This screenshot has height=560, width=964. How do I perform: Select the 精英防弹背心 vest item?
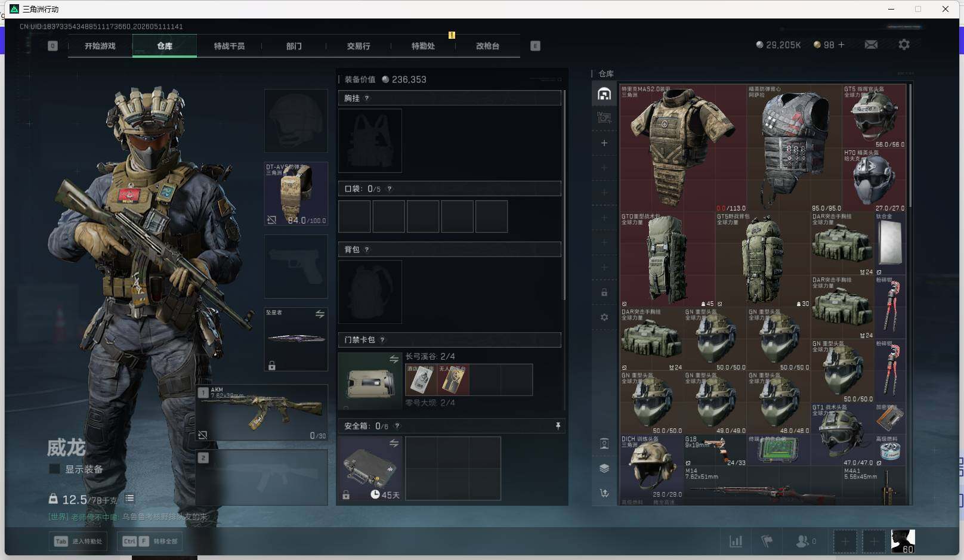[x=794, y=148]
